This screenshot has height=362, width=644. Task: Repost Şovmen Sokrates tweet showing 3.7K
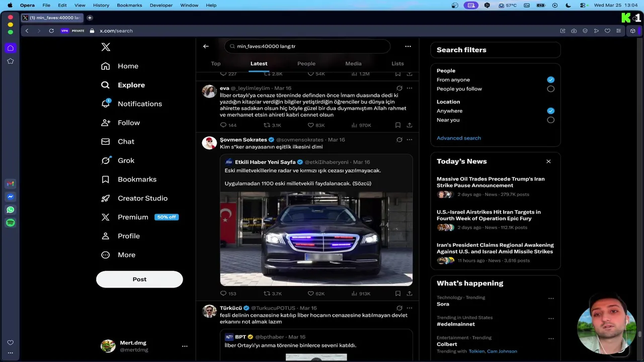tap(273, 294)
